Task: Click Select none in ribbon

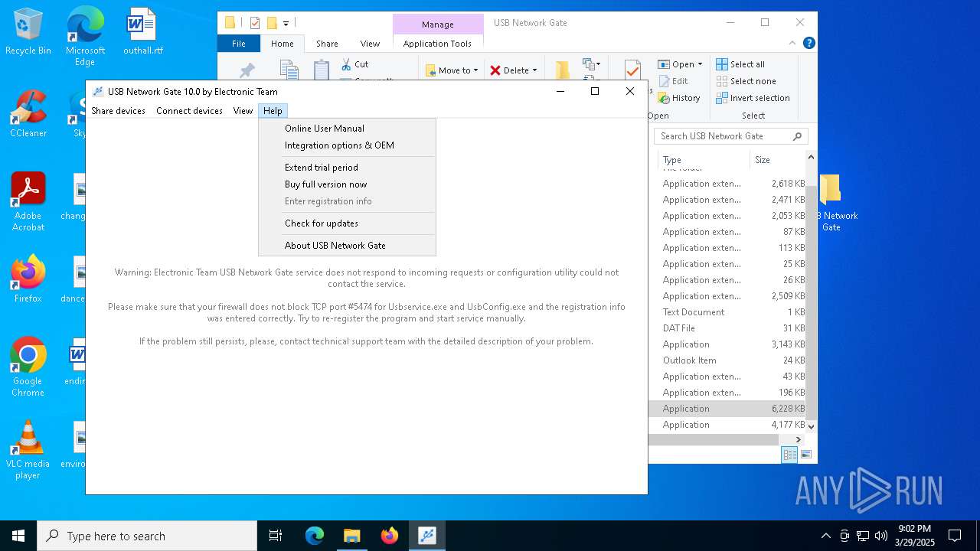Action: click(x=746, y=81)
